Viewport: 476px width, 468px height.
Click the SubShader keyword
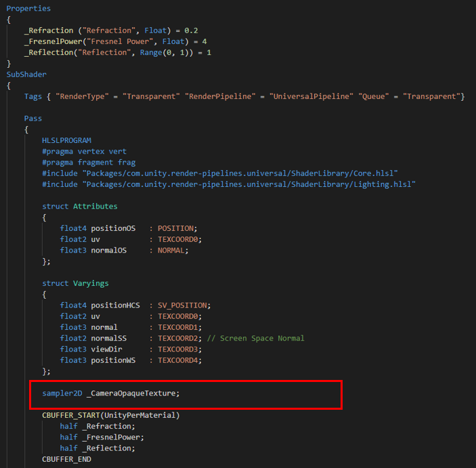pyautogui.click(x=26, y=75)
